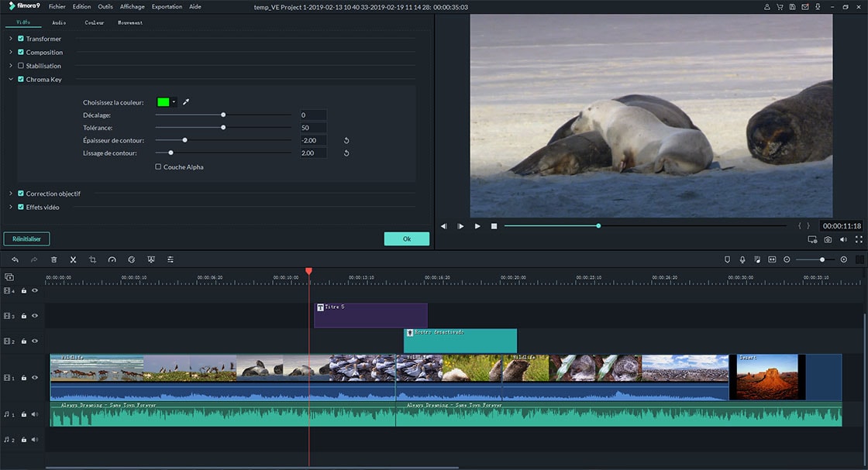Click the undo arrow in timeline toolbar
The image size is (868, 470).
click(x=15, y=259)
